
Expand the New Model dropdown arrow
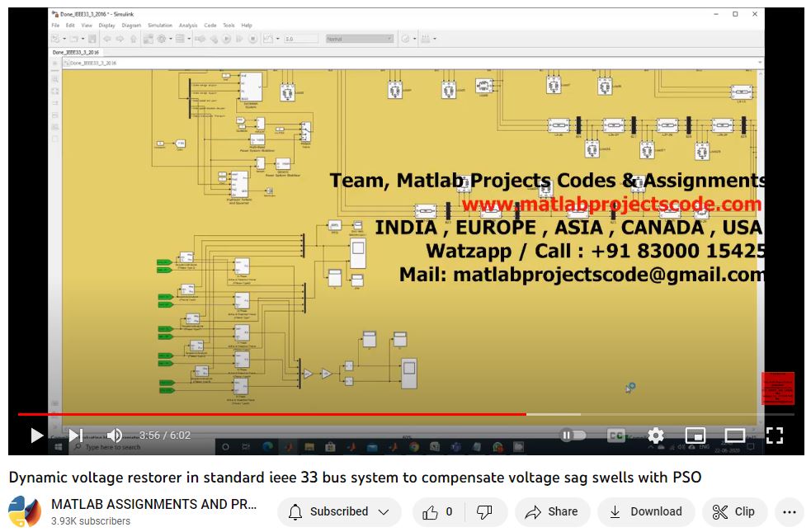(x=64, y=39)
